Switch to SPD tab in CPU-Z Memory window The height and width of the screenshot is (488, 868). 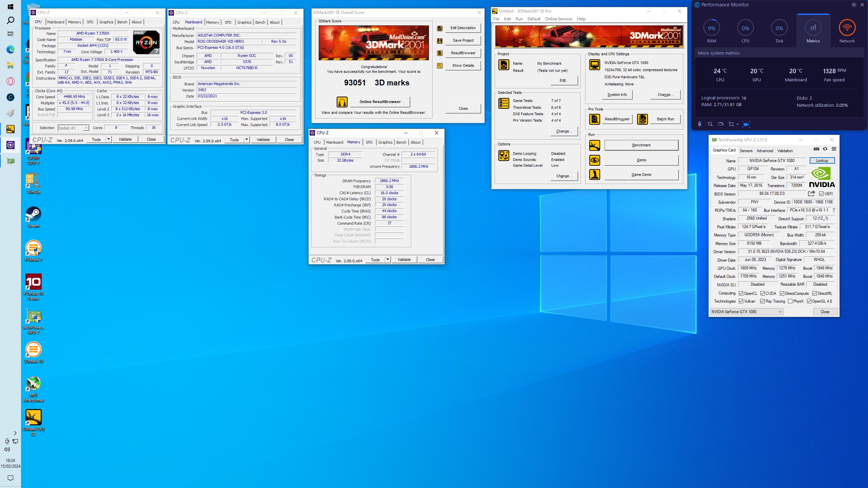coord(369,142)
